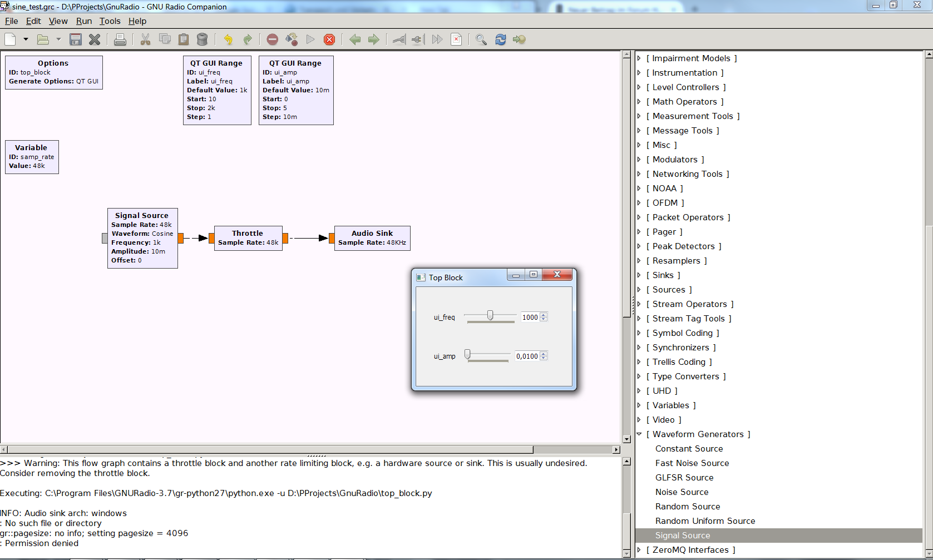This screenshot has width=933, height=560.
Task: Open the Edit menu
Action: coord(33,21)
